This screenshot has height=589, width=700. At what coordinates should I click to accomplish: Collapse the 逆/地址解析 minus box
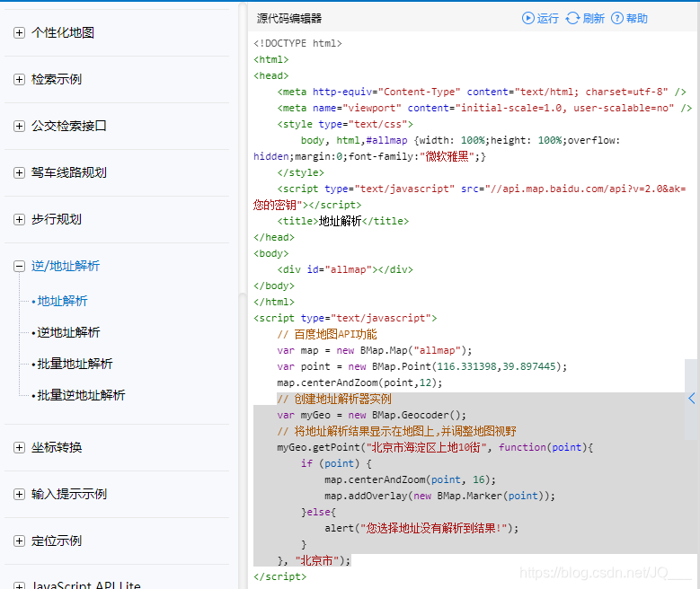[x=19, y=267]
